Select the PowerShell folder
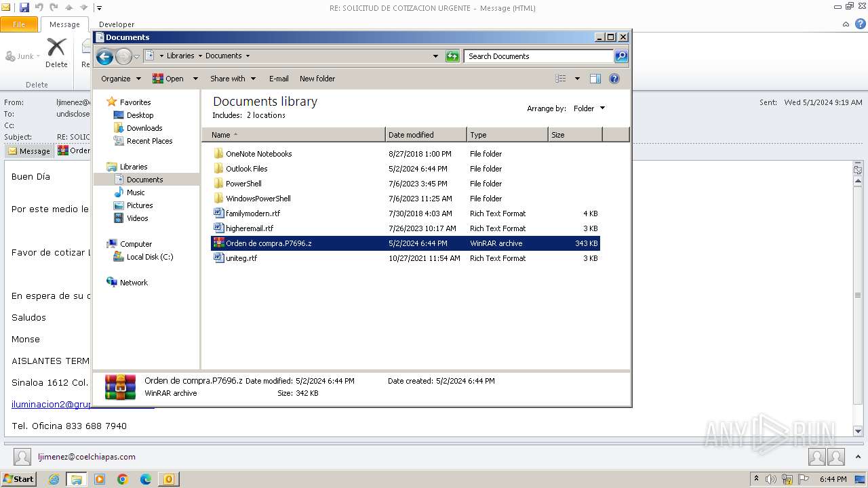Screen dimensions: 868x488 (406, 184)
